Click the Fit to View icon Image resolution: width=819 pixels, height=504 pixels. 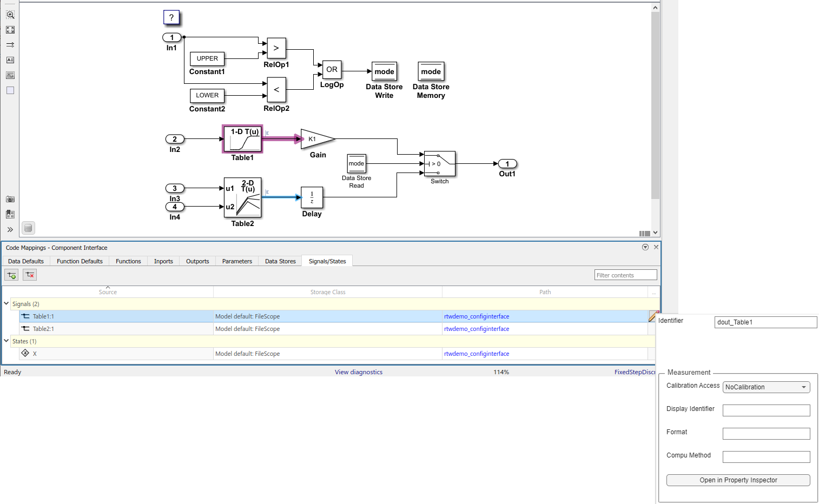[10, 30]
